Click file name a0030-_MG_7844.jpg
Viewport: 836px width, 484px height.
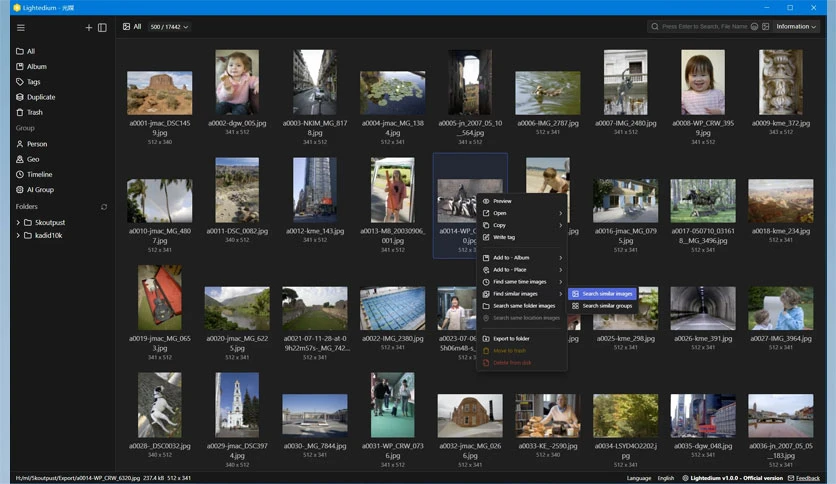(x=315, y=446)
